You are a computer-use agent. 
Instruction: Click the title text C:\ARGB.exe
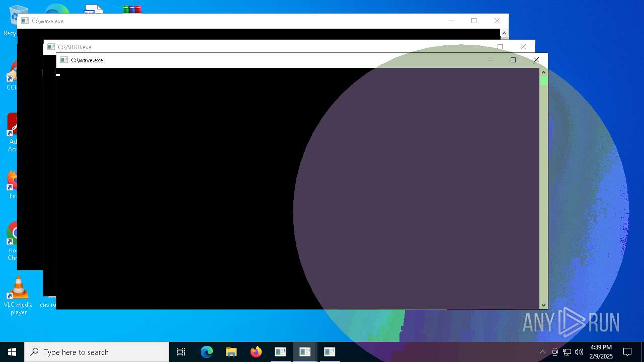pyautogui.click(x=75, y=47)
